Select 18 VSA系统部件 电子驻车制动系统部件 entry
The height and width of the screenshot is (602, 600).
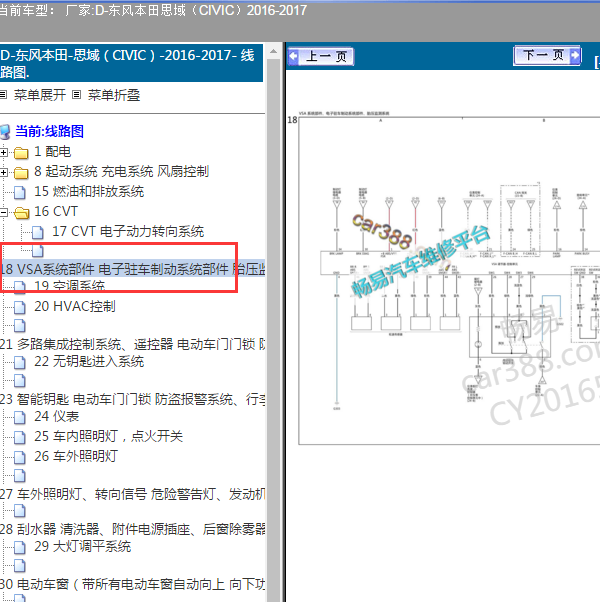[x=132, y=269]
